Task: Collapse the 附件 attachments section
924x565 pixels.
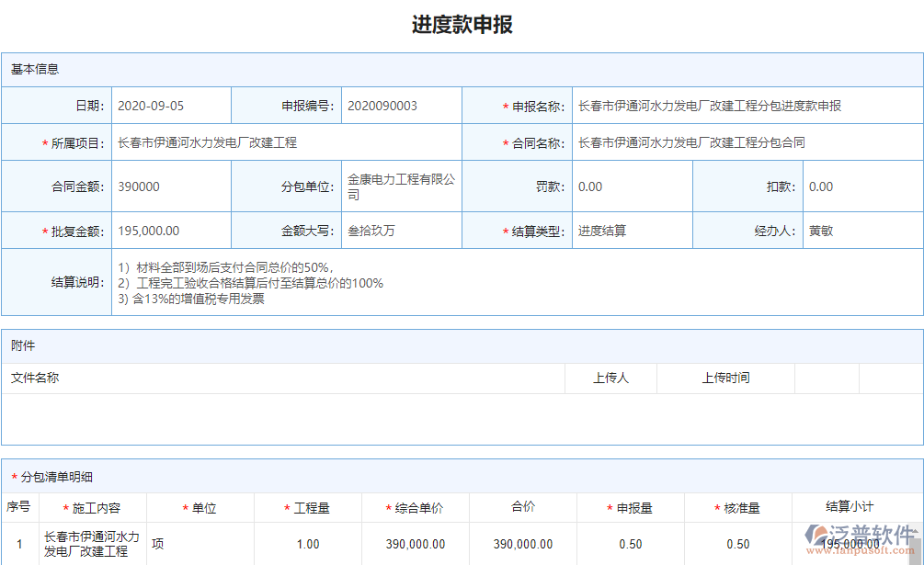Action: click(20, 345)
